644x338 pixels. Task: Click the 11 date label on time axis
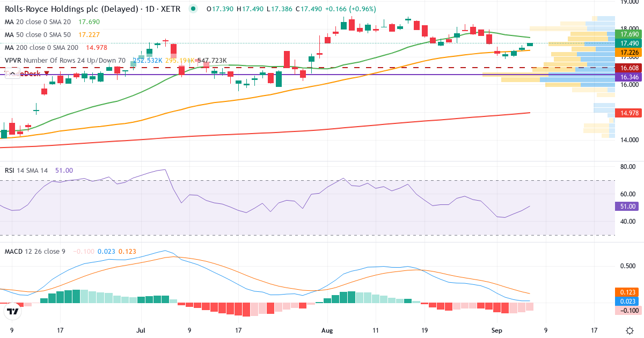point(375,330)
